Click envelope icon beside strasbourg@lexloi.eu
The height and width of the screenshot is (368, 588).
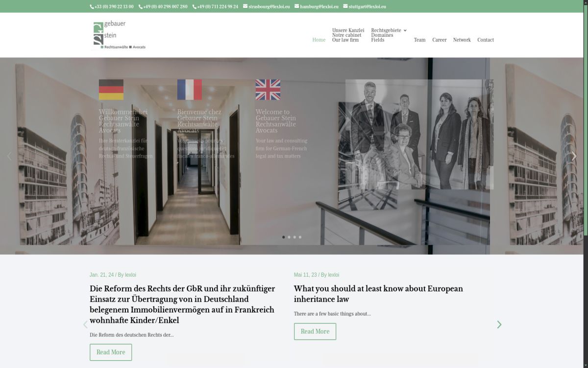point(245,7)
